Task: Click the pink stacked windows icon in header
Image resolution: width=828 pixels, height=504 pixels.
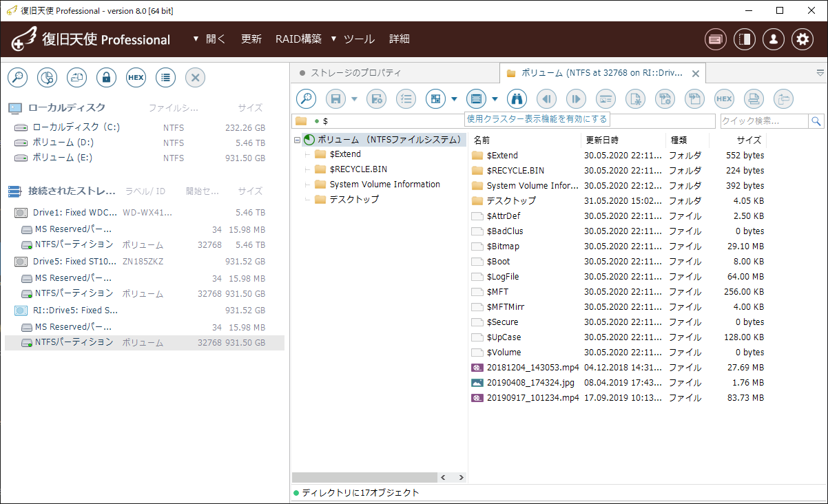Action: [716, 39]
